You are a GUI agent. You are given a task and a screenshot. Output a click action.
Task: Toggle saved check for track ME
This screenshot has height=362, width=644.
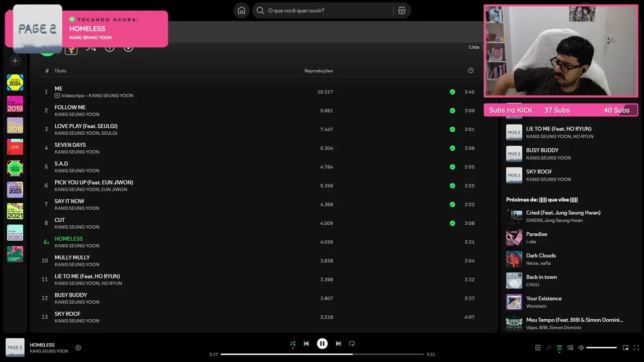tap(452, 92)
